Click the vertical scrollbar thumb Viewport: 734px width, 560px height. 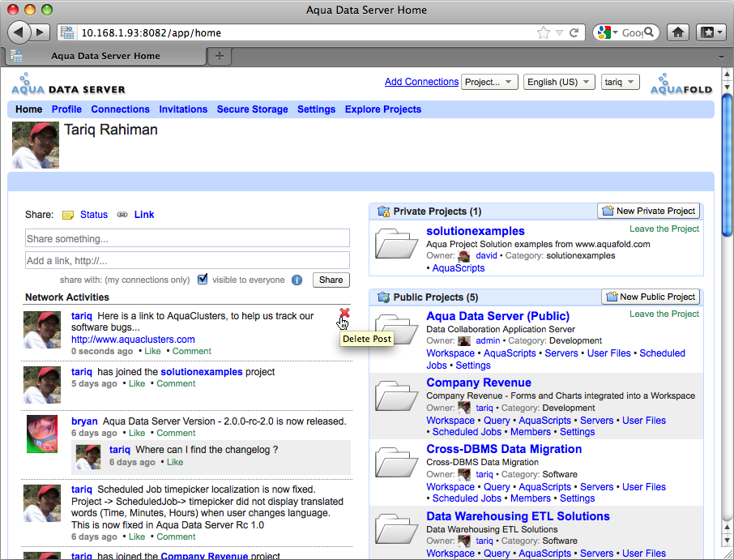tap(727, 166)
